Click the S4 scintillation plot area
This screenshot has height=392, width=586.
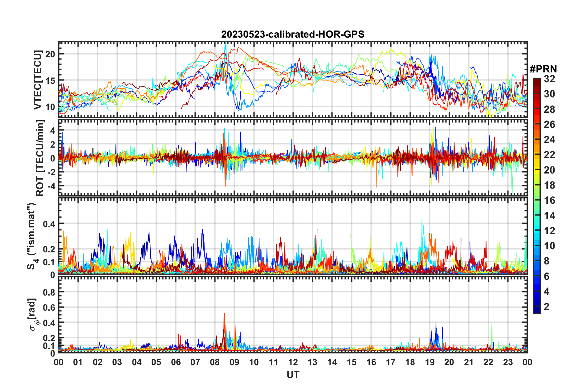(293, 236)
